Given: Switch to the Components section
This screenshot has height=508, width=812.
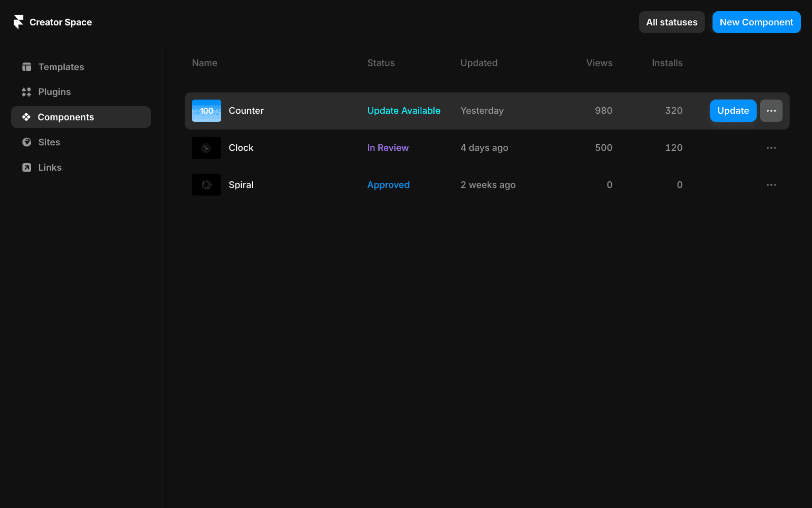Looking at the screenshot, I should (65, 117).
